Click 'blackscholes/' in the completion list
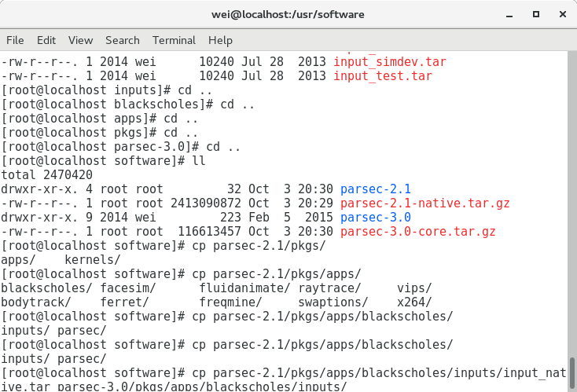The image size is (577, 392). [46, 288]
